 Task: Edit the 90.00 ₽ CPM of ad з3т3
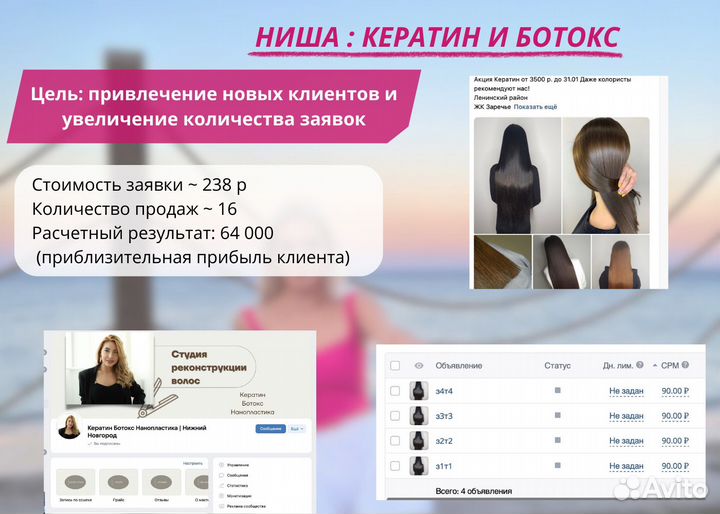(675, 416)
